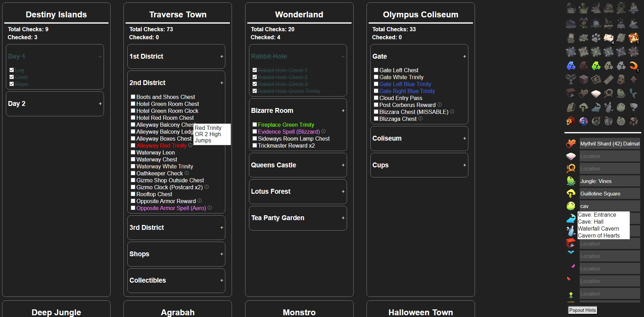Choose 'Cave: Hall' from the suggestion list

tap(603, 222)
